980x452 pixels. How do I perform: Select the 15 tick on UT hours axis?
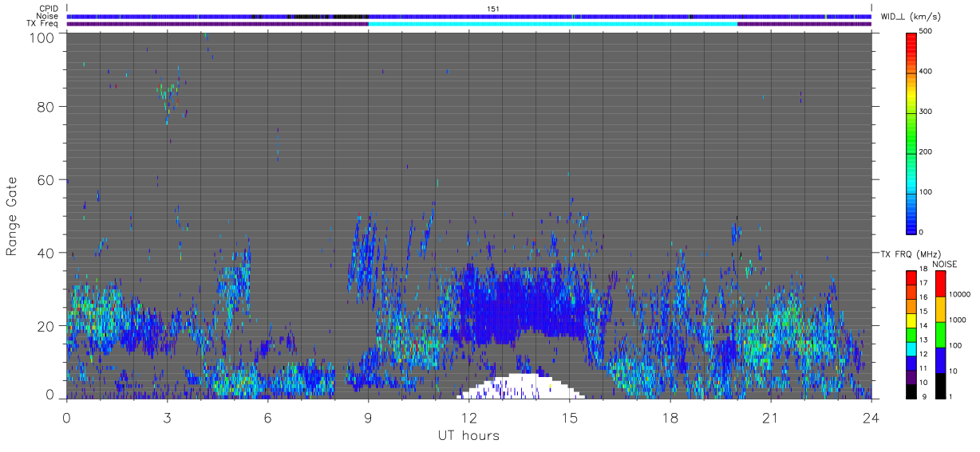pos(569,418)
